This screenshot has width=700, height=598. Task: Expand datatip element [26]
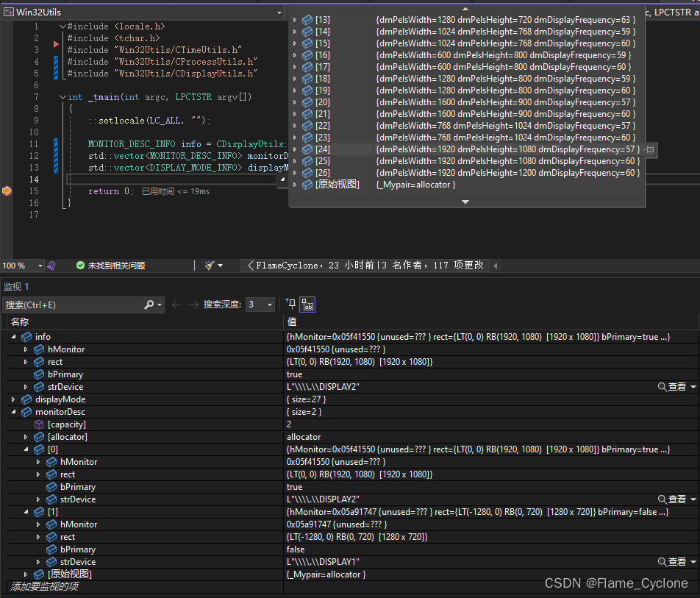[295, 173]
